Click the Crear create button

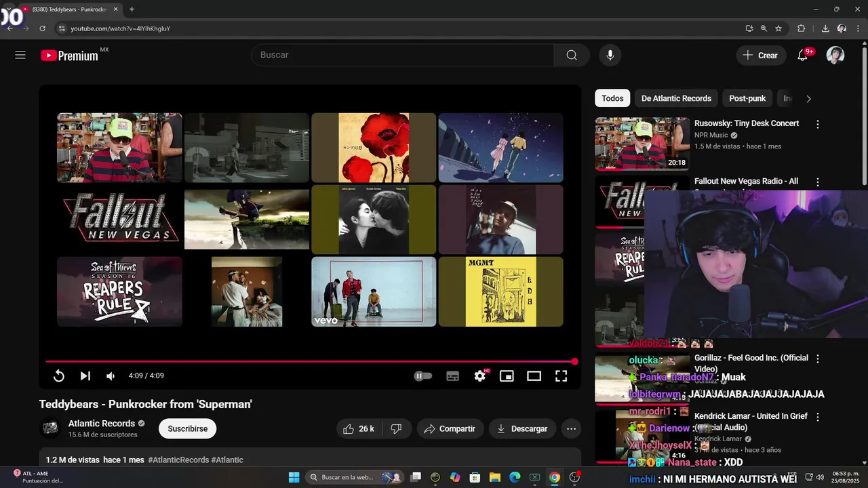pyautogui.click(x=761, y=56)
